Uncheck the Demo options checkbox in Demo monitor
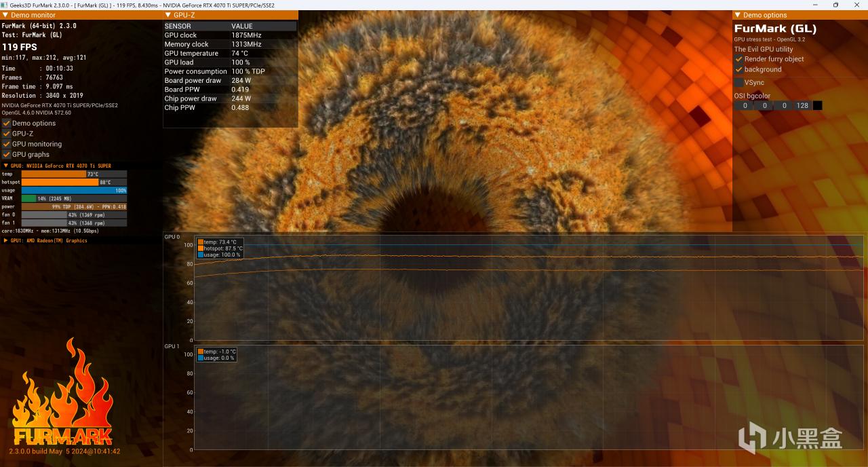 (x=6, y=124)
